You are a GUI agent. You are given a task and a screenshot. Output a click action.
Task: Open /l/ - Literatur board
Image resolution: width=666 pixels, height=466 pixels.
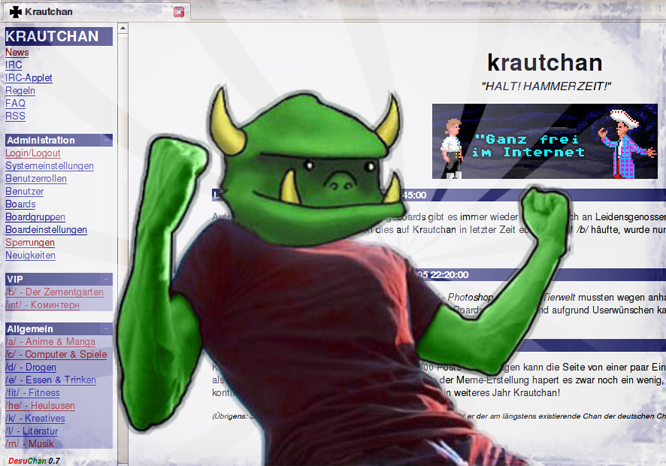point(31,431)
